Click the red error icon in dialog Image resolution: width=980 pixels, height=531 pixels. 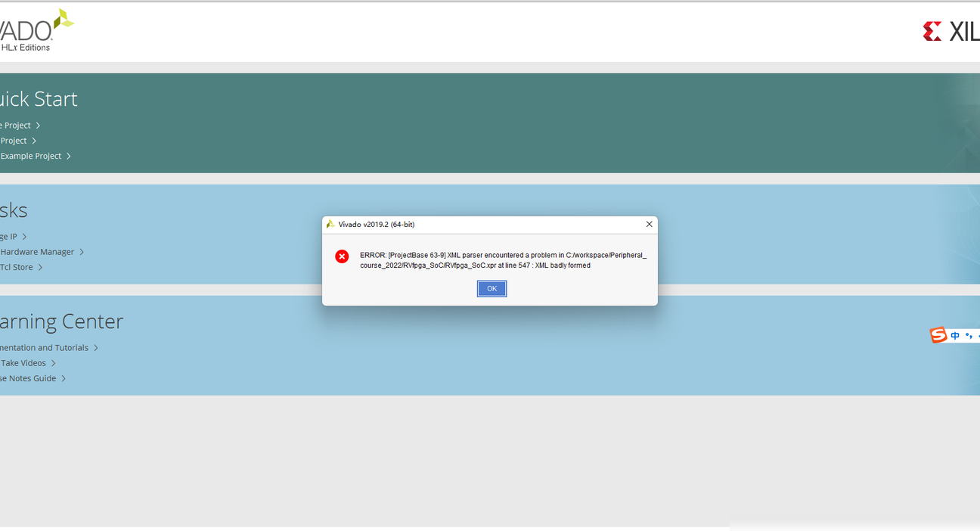point(342,256)
